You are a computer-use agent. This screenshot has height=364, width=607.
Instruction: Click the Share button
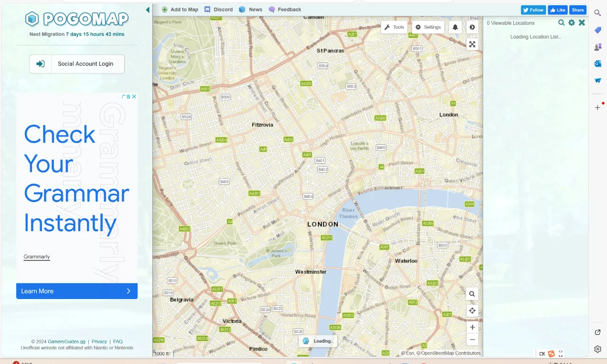578,10
